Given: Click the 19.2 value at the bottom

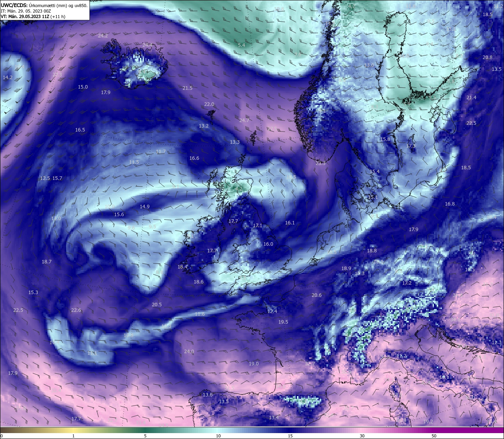Looking at the screenshot, I should (x=428, y=422).
